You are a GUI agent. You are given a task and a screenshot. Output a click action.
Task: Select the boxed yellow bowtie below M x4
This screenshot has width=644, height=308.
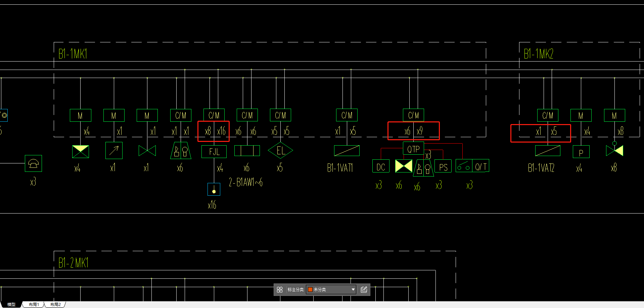81,152
